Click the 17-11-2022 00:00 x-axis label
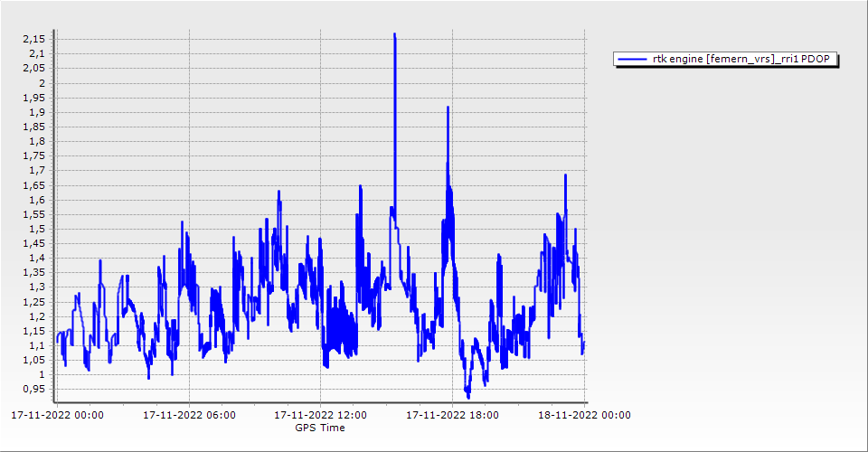 [56, 416]
